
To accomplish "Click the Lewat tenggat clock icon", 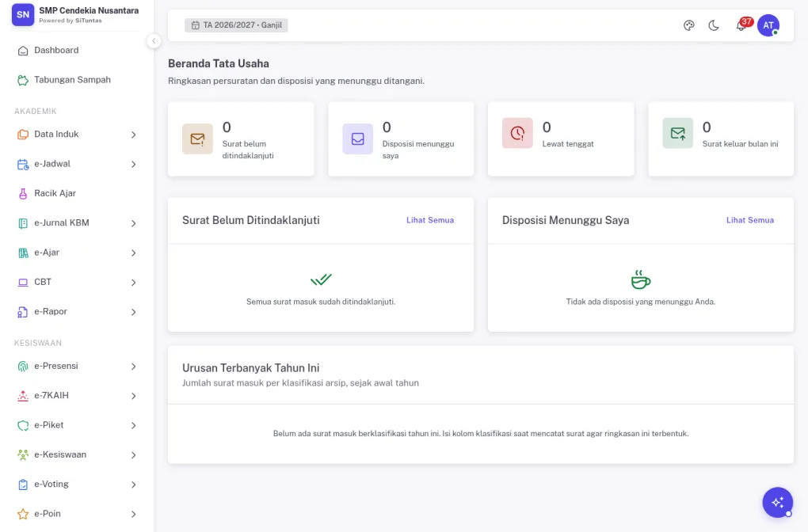I will 517,133.
